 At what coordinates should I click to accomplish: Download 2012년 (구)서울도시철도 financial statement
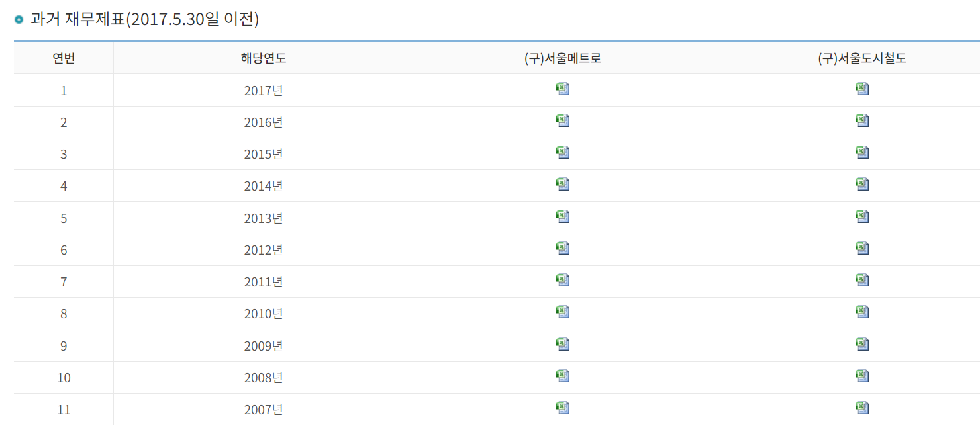coord(862,248)
